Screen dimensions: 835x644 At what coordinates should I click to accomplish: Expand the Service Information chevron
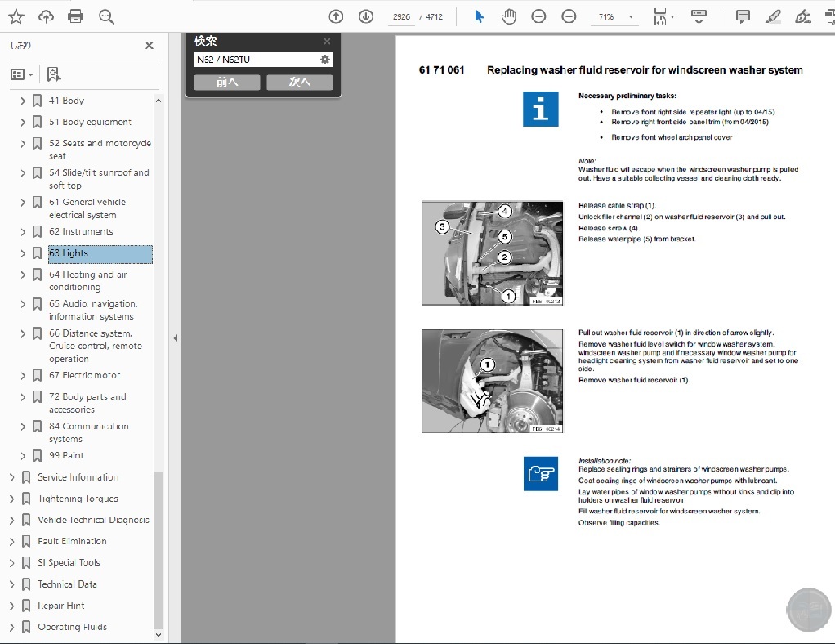pos(11,477)
